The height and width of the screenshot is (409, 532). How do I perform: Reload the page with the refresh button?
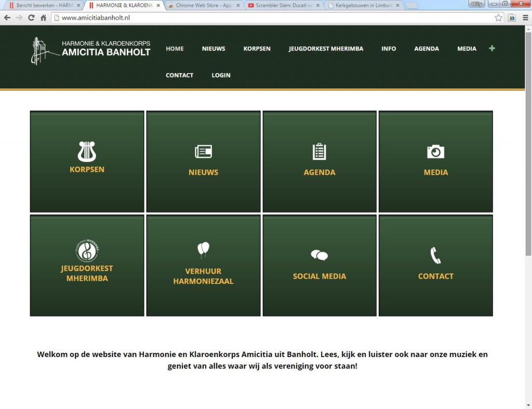31,18
